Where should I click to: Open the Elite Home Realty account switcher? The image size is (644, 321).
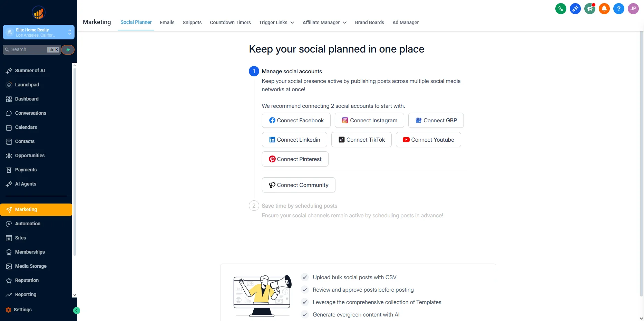(39, 32)
